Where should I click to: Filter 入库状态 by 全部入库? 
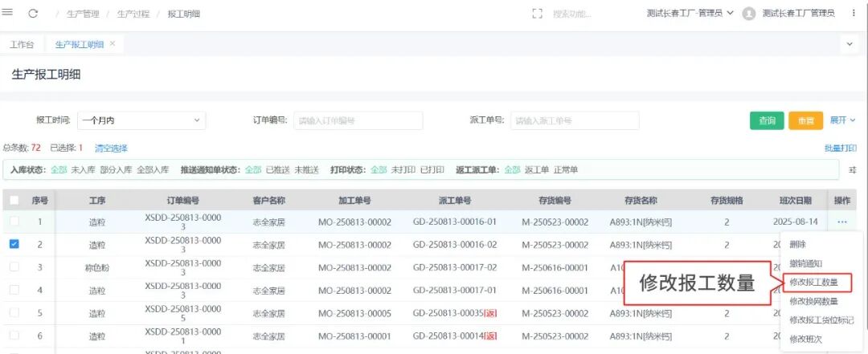coord(153,170)
